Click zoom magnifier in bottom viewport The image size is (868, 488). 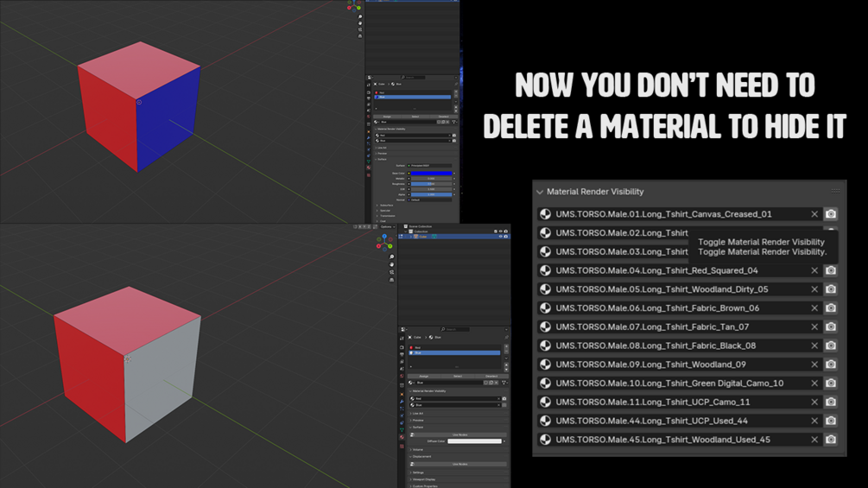pyautogui.click(x=391, y=257)
